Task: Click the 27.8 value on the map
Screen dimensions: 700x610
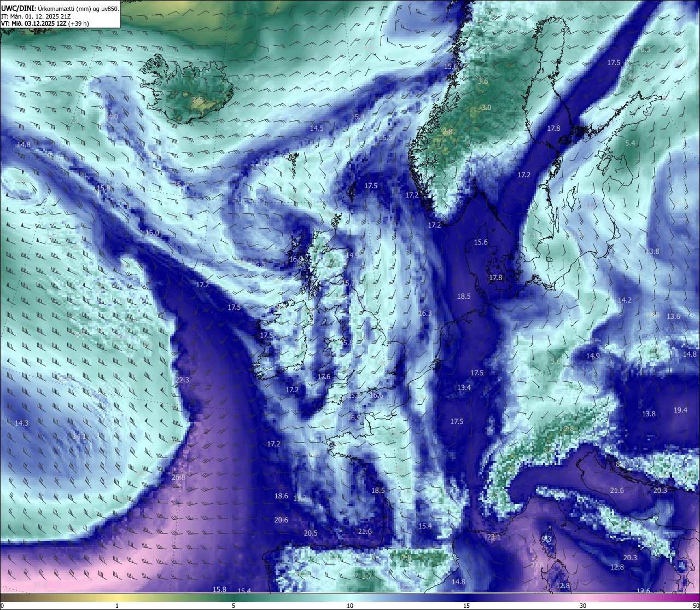Action: (x=538, y=565)
